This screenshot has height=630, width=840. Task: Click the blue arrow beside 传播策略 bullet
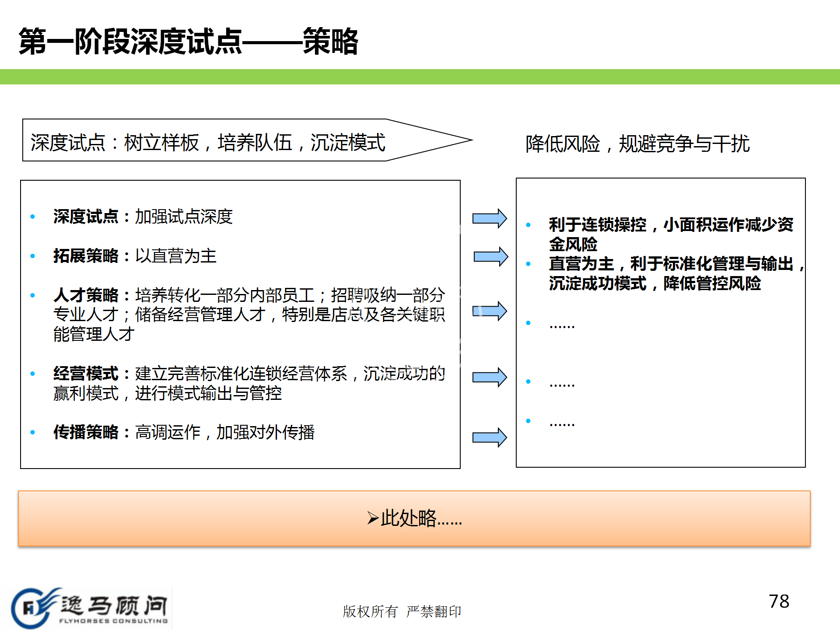pos(489,437)
